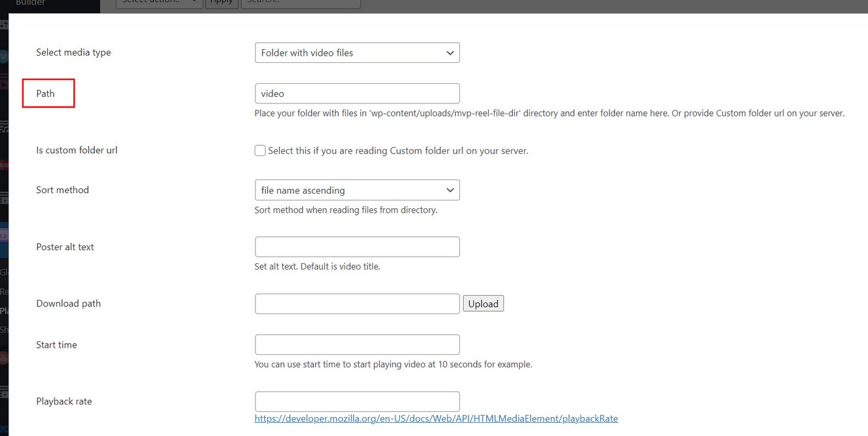The width and height of the screenshot is (868, 436).
Task: Focus the Poster alt text field
Action: [x=357, y=247]
